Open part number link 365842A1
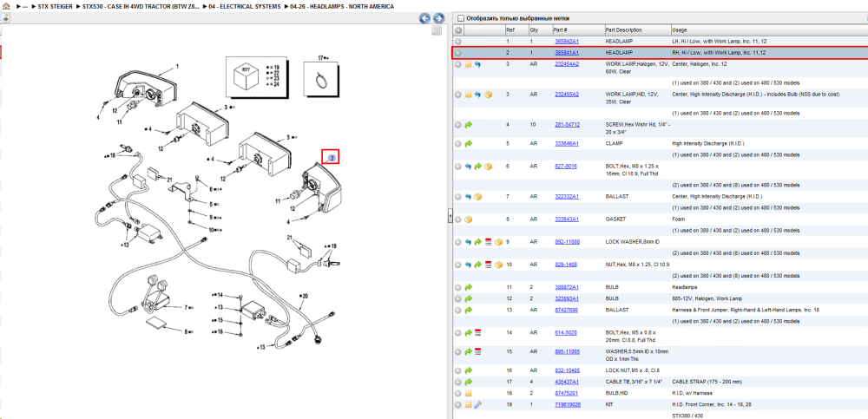This screenshot has width=868, height=419. (x=567, y=42)
